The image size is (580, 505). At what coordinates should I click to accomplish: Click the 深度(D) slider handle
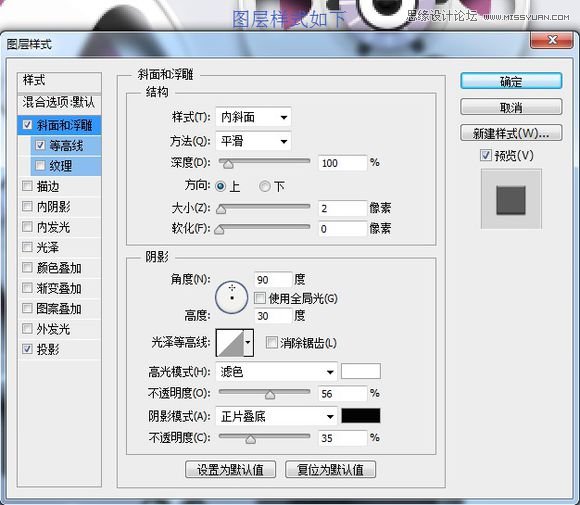coord(228,164)
